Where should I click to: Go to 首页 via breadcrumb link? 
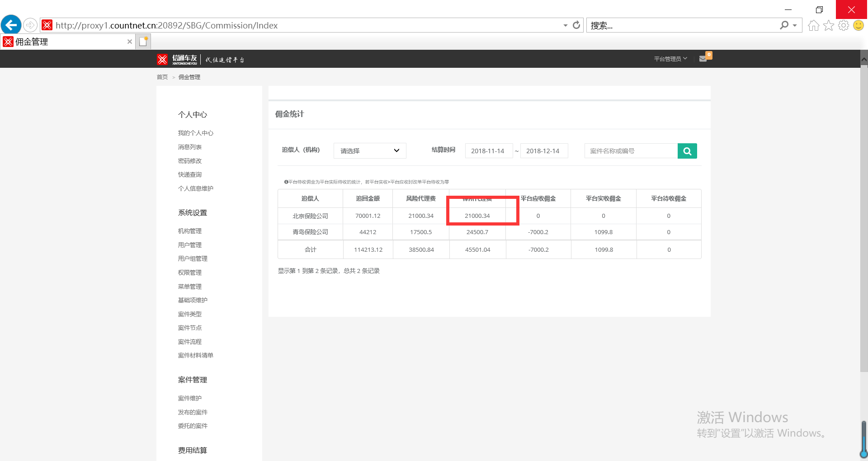point(162,77)
